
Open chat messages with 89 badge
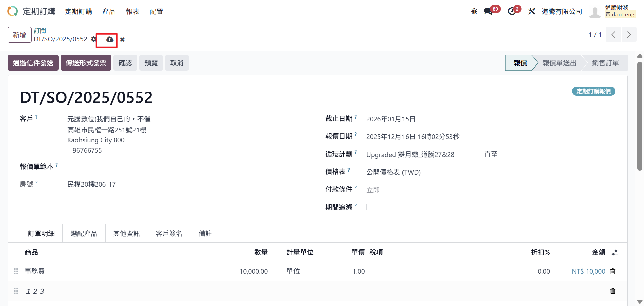coord(488,11)
